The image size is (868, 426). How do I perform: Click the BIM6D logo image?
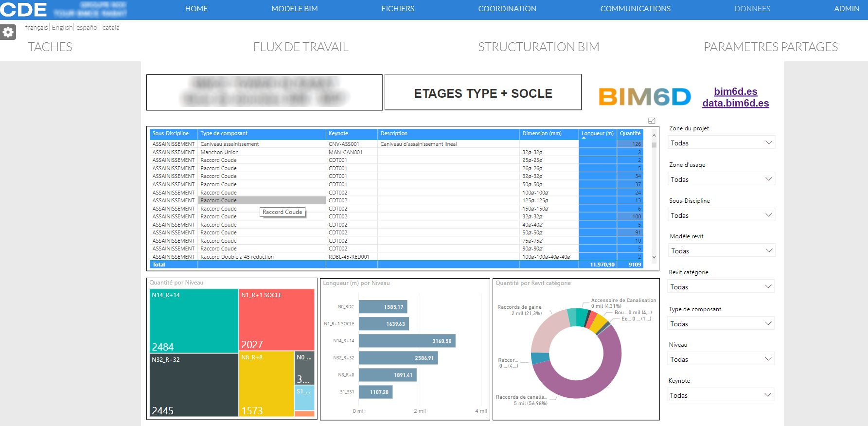(644, 97)
